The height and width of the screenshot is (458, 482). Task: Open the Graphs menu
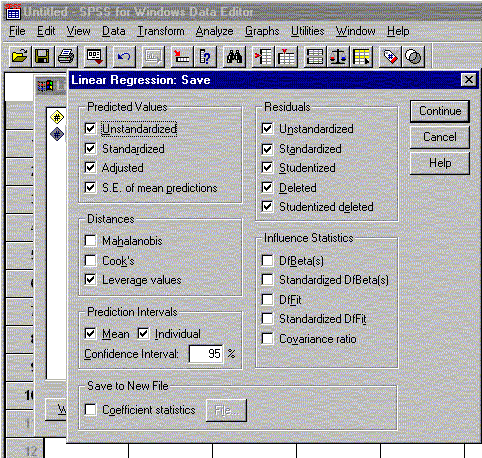(x=262, y=31)
